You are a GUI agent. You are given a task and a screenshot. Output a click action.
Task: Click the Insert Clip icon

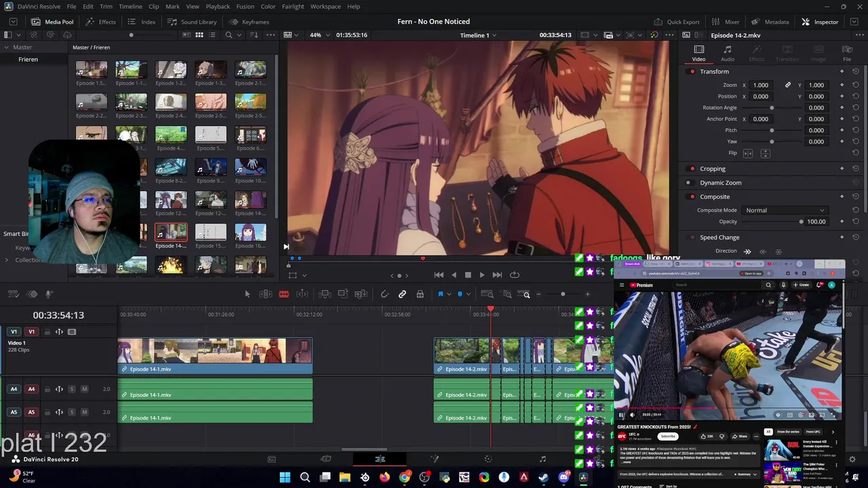coord(325,294)
